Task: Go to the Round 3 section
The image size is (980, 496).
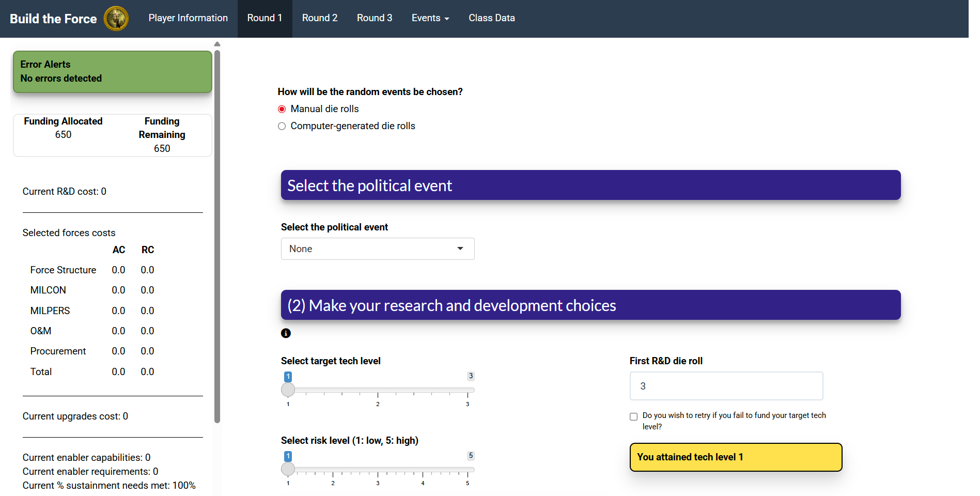Action: click(x=374, y=18)
